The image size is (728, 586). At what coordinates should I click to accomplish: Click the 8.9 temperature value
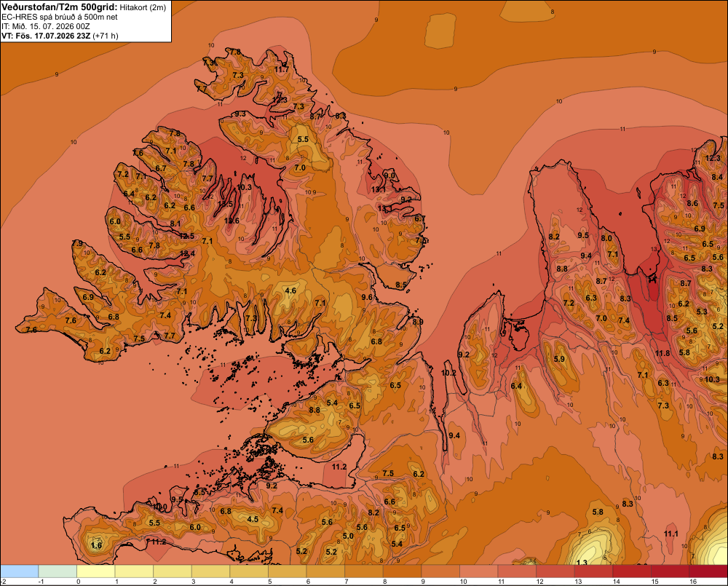click(417, 322)
